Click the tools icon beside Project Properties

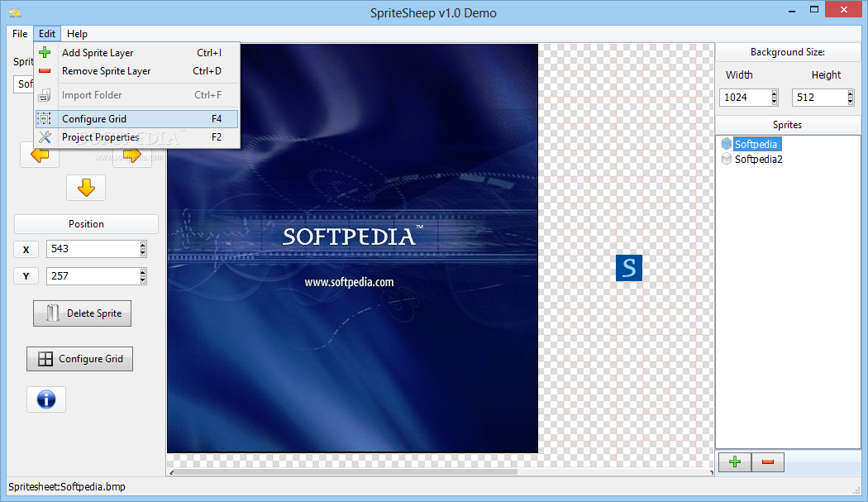(x=45, y=136)
